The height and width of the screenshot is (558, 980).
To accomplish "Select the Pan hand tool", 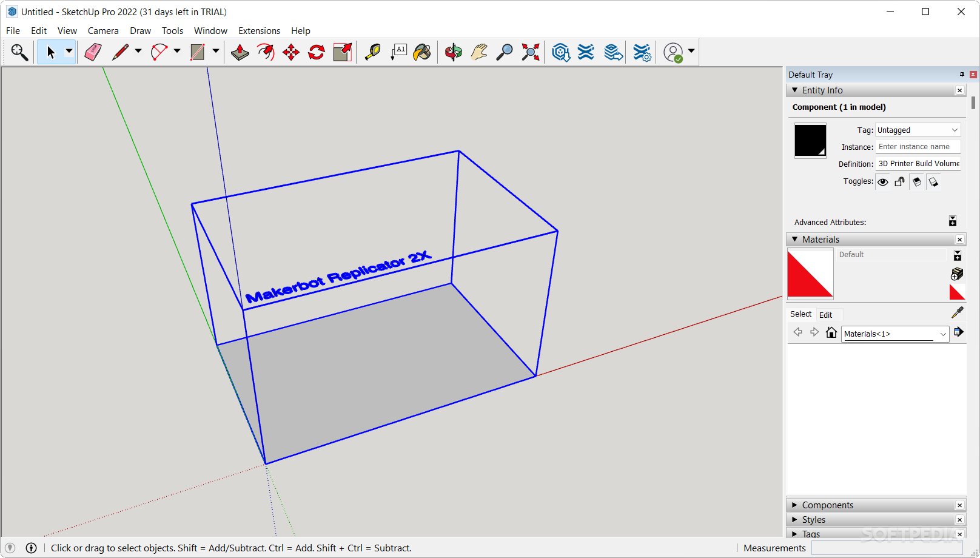I will tap(479, 53).
